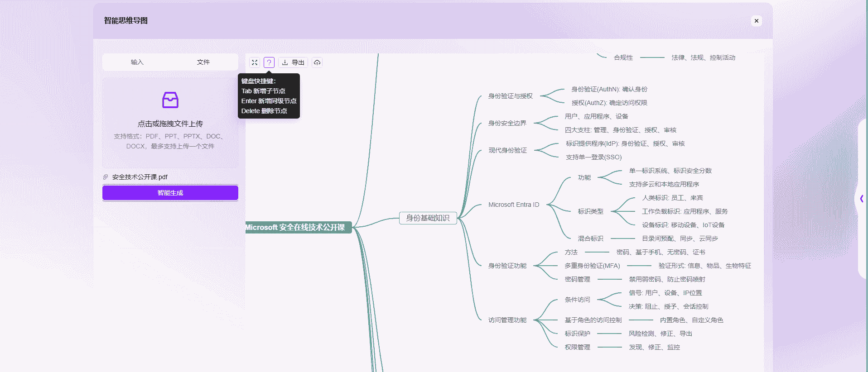Select the 现代身份验证 node
Image resolution: width=868 pixels, height=372 pixels.
coord(507,150)
